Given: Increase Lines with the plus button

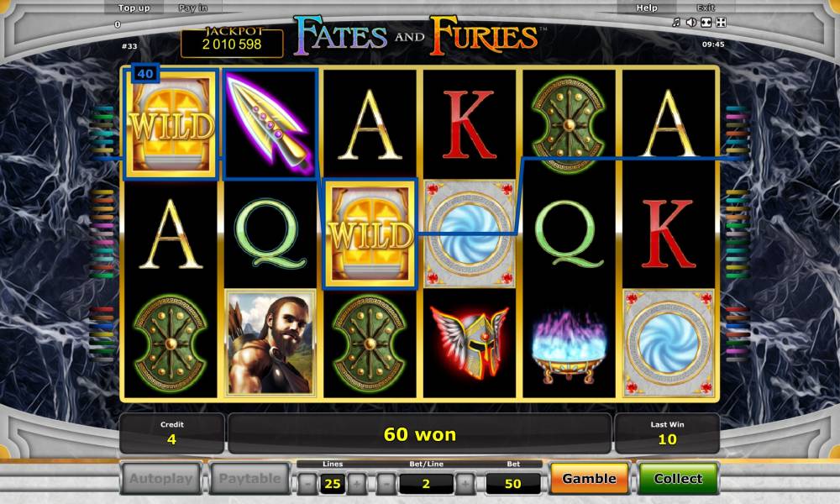Looking at the screenshot, I should 357,484.
